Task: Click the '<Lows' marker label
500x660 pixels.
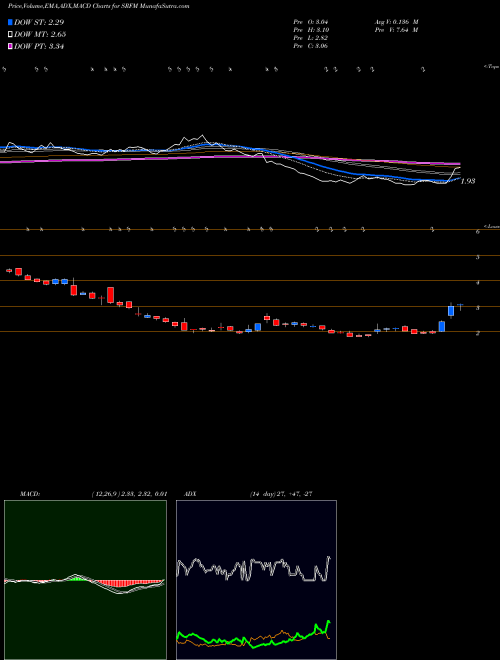Action: (x=492, y=226)
